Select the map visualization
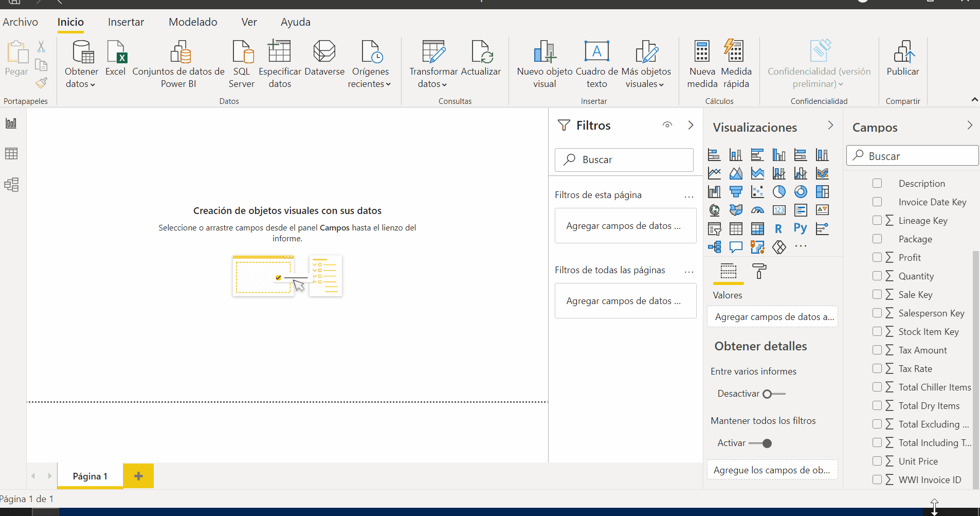Image resolution: width=980 pixels, height=516 pixels. click(715, 210)
